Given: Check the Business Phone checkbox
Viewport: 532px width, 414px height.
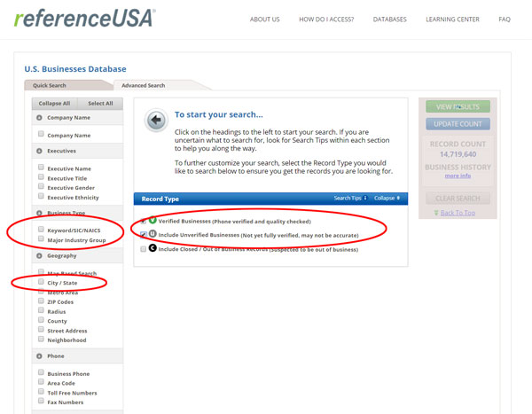Looking at the screenshot, I should tap(41, 372).
